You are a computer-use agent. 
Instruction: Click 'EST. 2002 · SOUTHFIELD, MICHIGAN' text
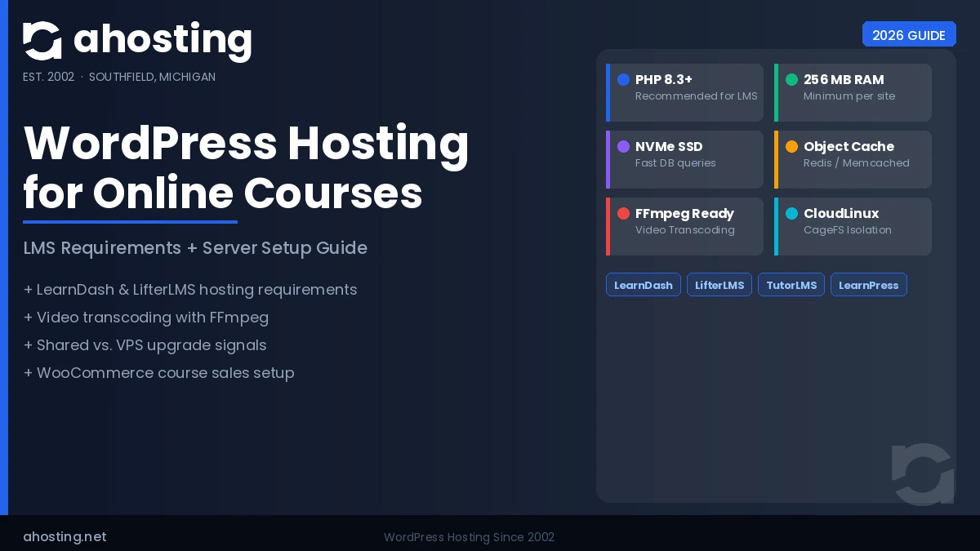pyautogui.click(x=119, y=77)
